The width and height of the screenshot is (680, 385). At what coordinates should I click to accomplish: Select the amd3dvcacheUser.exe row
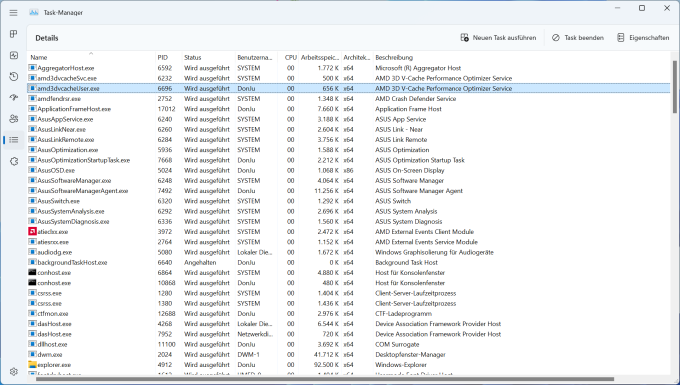[x=349, y=88]
